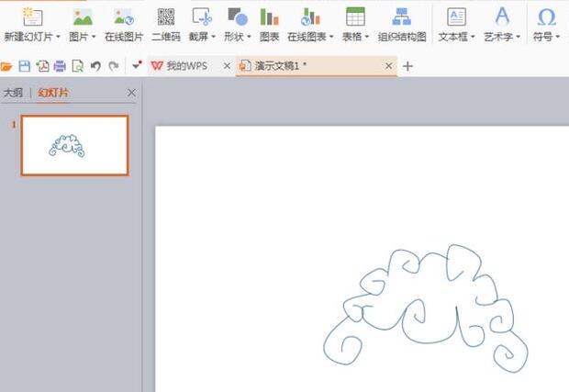Click the New Slide (新建幻灯片) icon
This screenshot has height=392, width=569.
click(31, 17)
